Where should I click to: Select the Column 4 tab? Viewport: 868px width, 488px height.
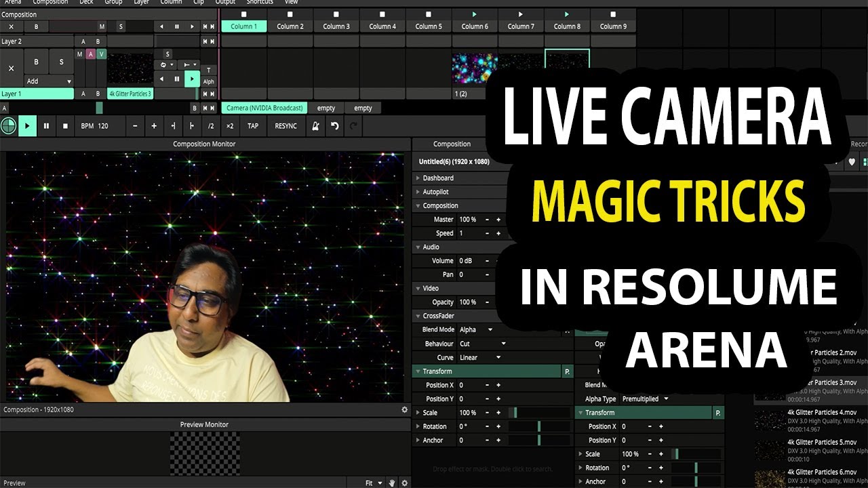coord(382,26)
